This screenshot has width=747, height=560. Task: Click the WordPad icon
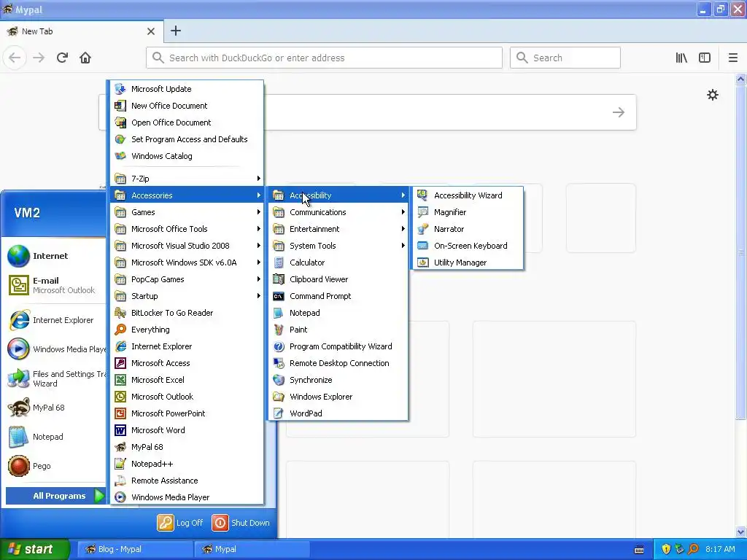(x=279, y=413)
